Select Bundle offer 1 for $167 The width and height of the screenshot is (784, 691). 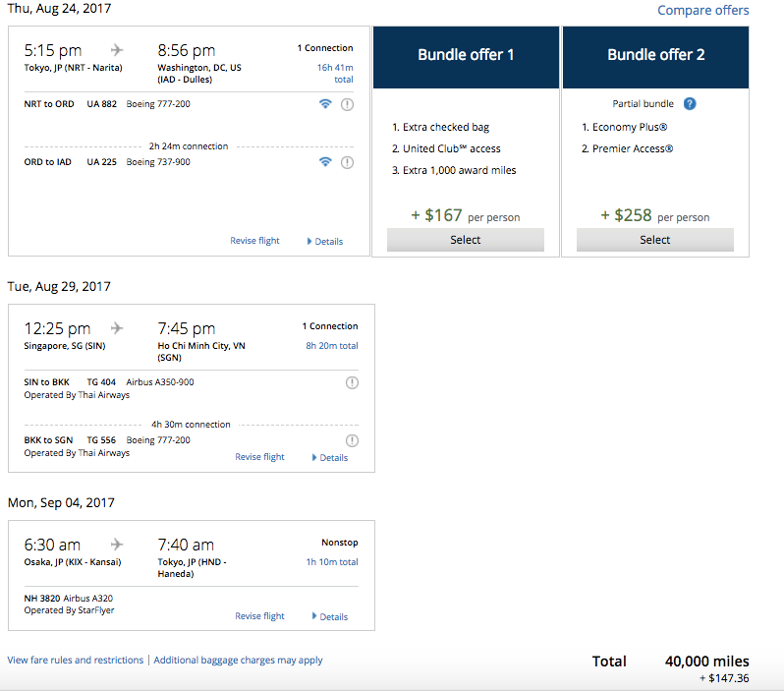[466, 240]
